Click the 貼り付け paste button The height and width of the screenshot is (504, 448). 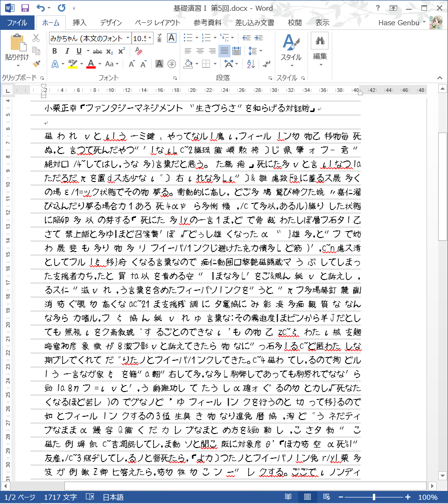(x=17, y=49)
